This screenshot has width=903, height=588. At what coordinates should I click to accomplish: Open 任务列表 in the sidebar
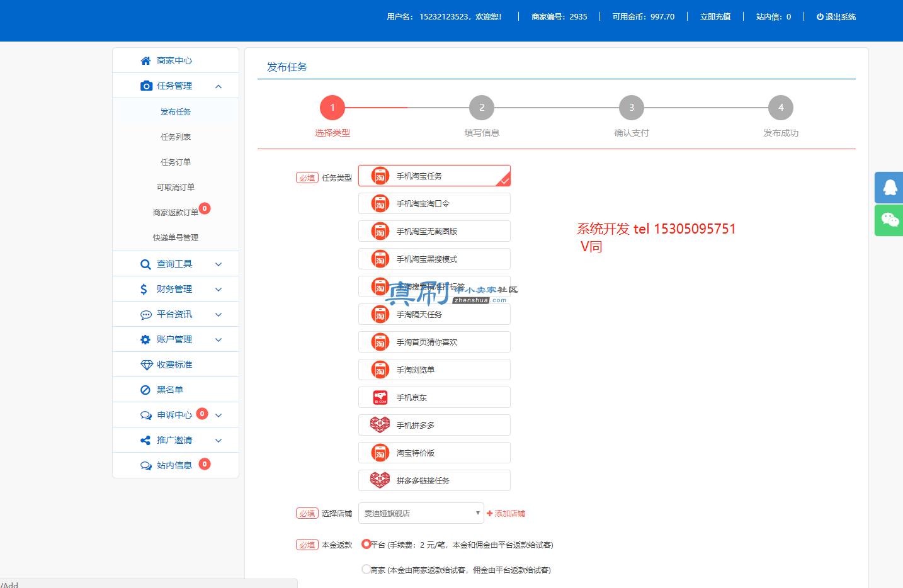(x=176, y=137)
